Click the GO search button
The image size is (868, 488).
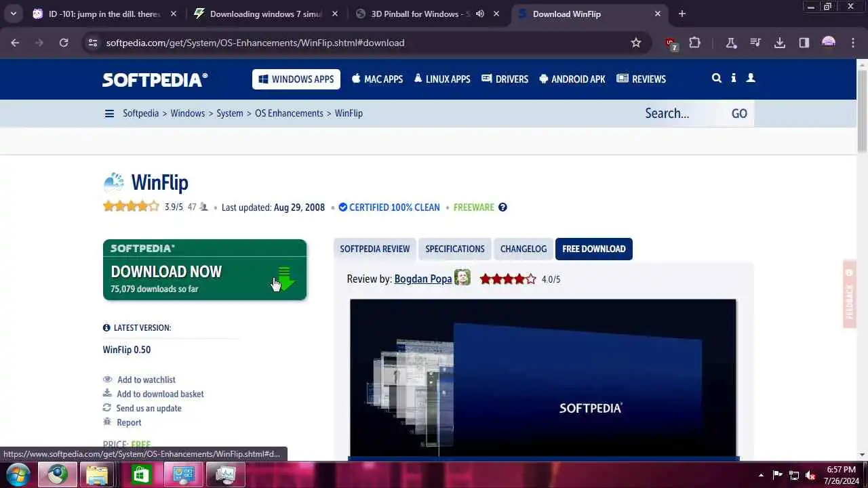coord(739,113)
